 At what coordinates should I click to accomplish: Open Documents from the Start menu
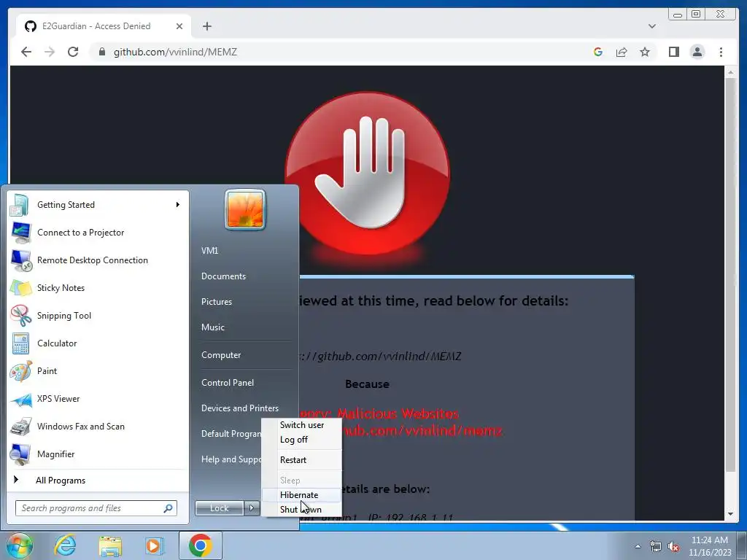[x=223, y=276]
